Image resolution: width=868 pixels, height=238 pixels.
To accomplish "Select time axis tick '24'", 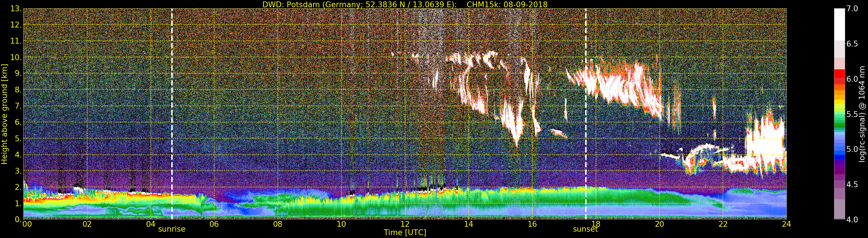I will [786, 224].
